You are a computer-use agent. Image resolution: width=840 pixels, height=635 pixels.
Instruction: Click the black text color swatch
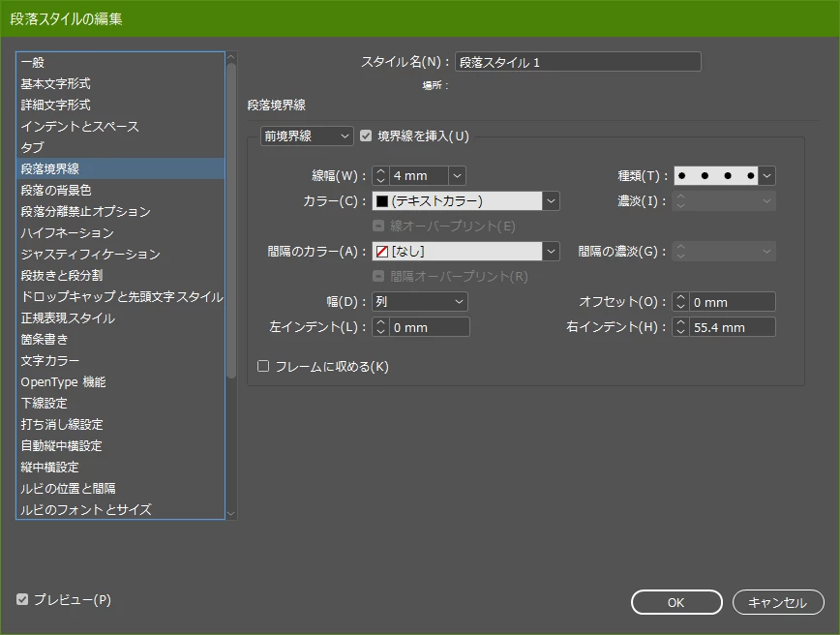pos(382,201)
